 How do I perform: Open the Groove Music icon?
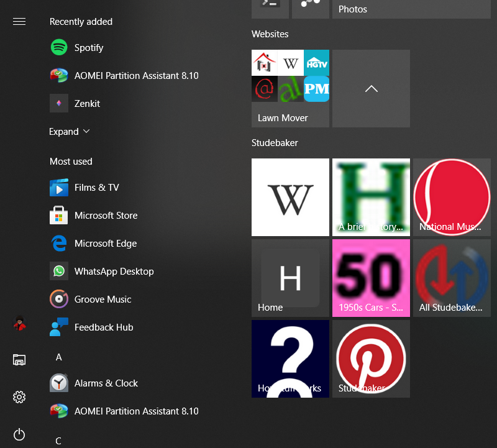[59, 299]
